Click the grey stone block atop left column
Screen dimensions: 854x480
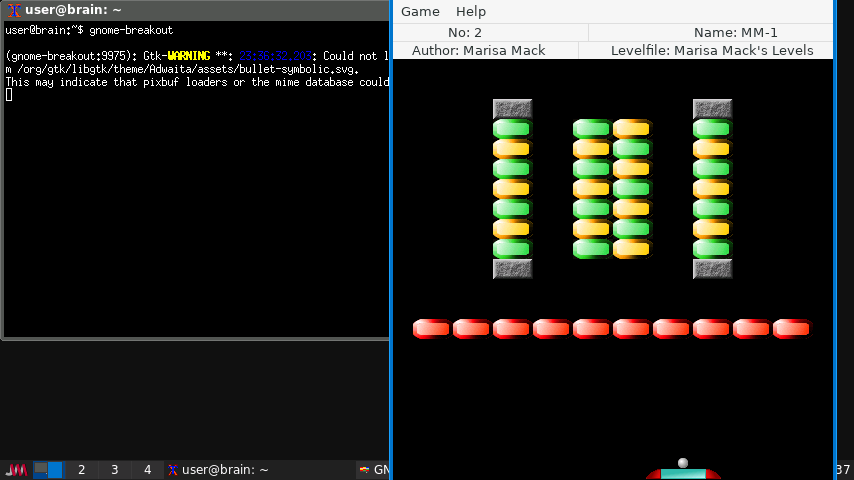pos(513,109)
